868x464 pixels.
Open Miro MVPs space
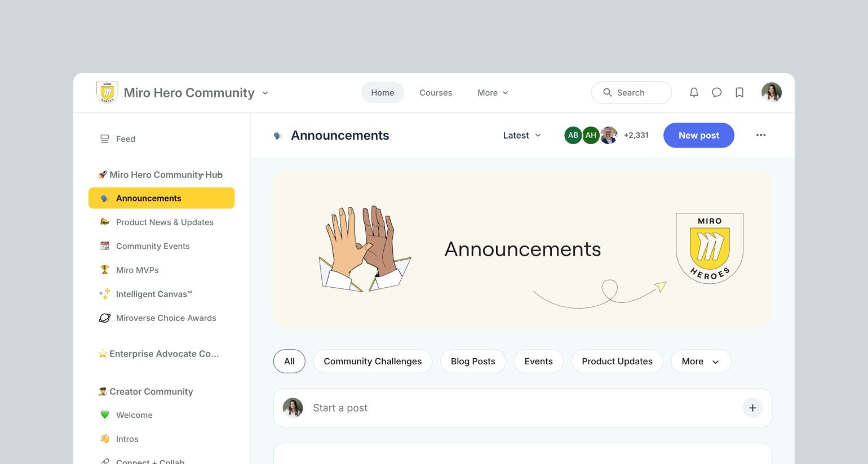click(x=162, y=270)
